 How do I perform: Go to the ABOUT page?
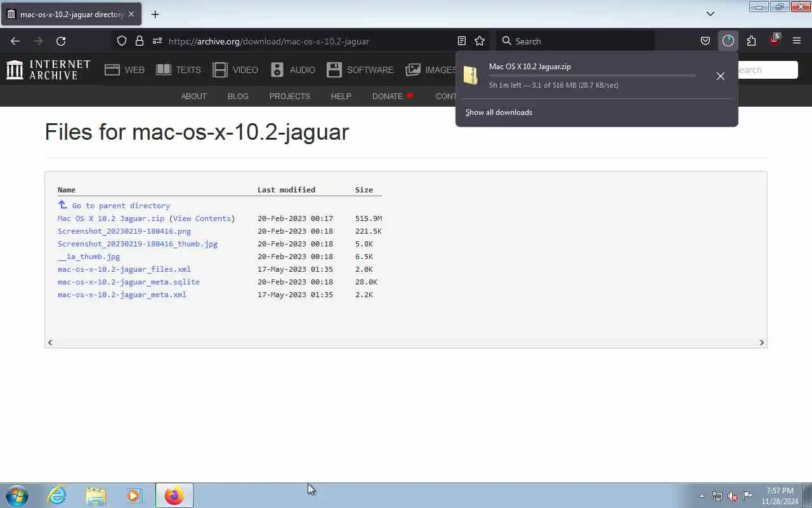(194, 97)
